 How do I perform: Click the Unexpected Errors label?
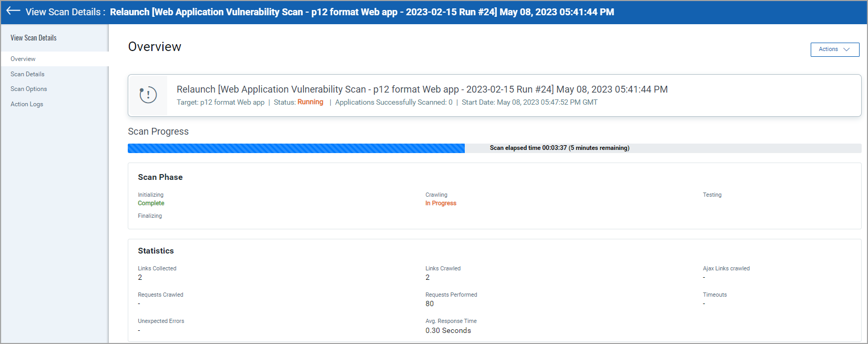(x=161, y=321)
